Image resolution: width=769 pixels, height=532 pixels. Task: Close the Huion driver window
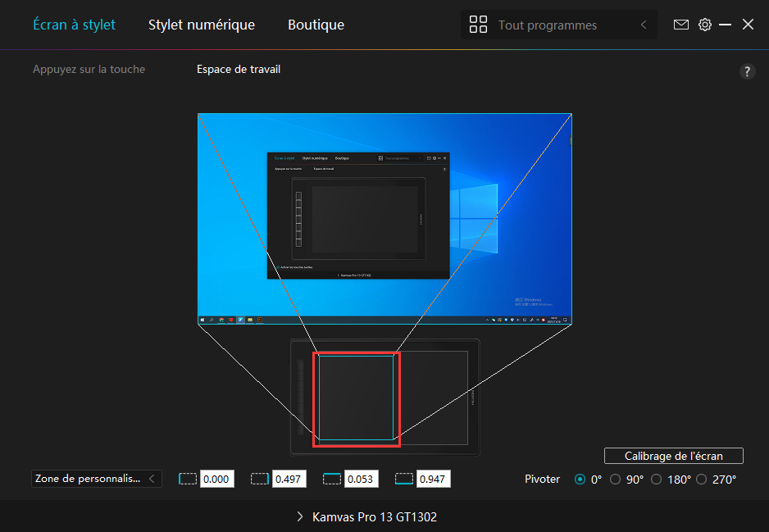748,25
